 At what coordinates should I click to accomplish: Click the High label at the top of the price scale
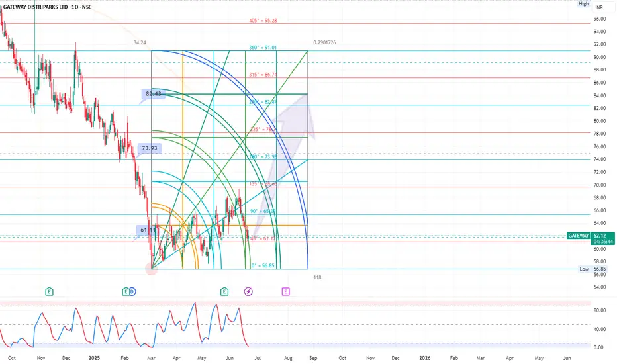(583, 3)
